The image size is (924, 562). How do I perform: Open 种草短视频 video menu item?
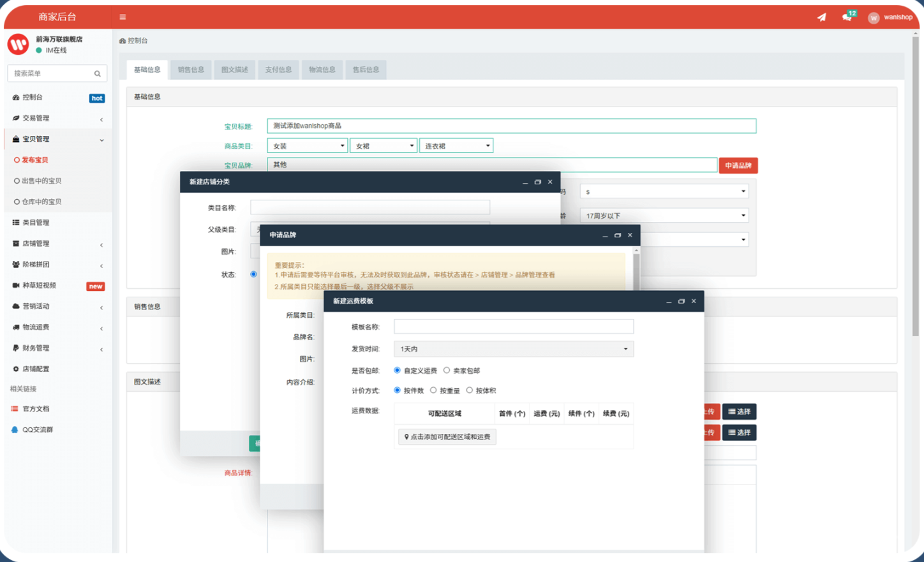(40, 286)
